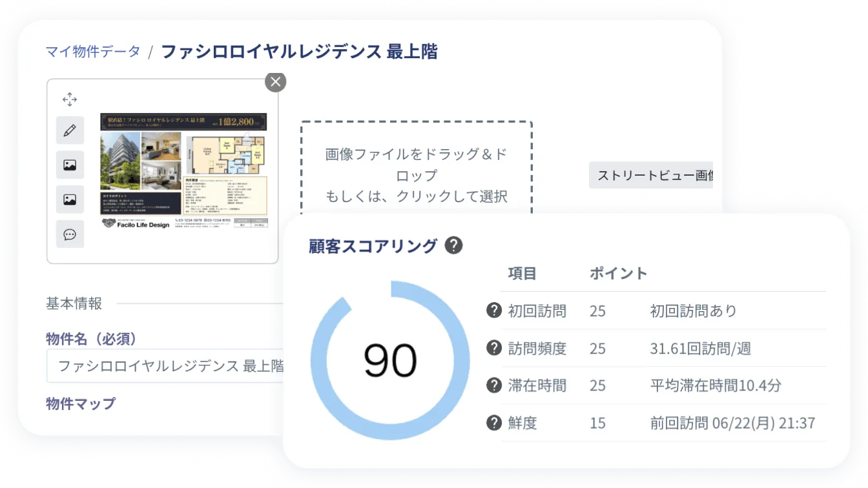Viewport: 868px width, 488px height.
Task: Click the image drag-and-drop upload area
Action: 416,169
